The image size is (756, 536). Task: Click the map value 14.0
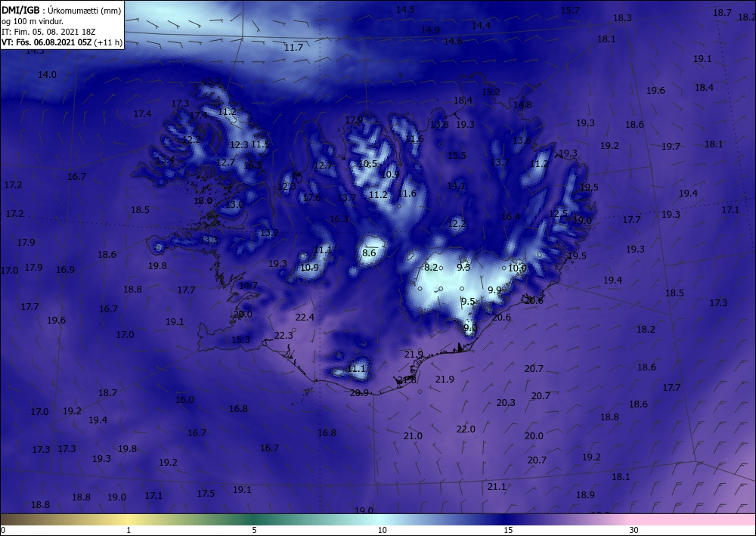(47, 75)
